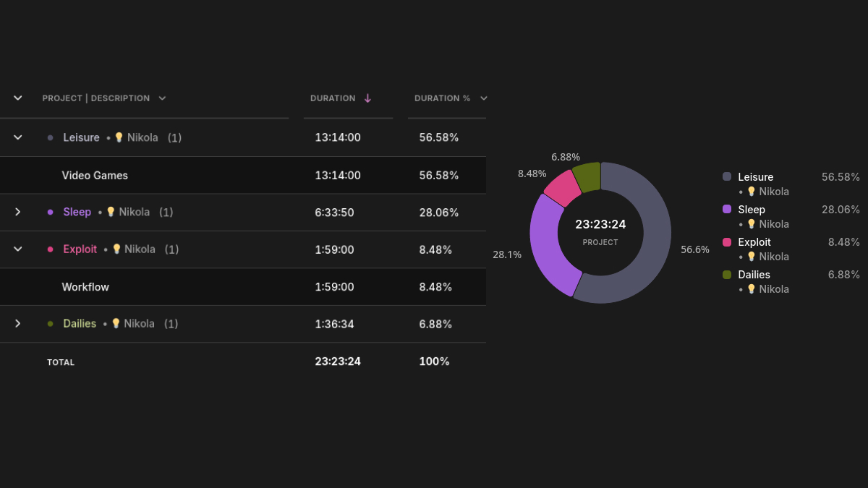This screenshot has width=868, height=488.
Task: Click the pink Exploit donut segment
Action: pos(561,190)
